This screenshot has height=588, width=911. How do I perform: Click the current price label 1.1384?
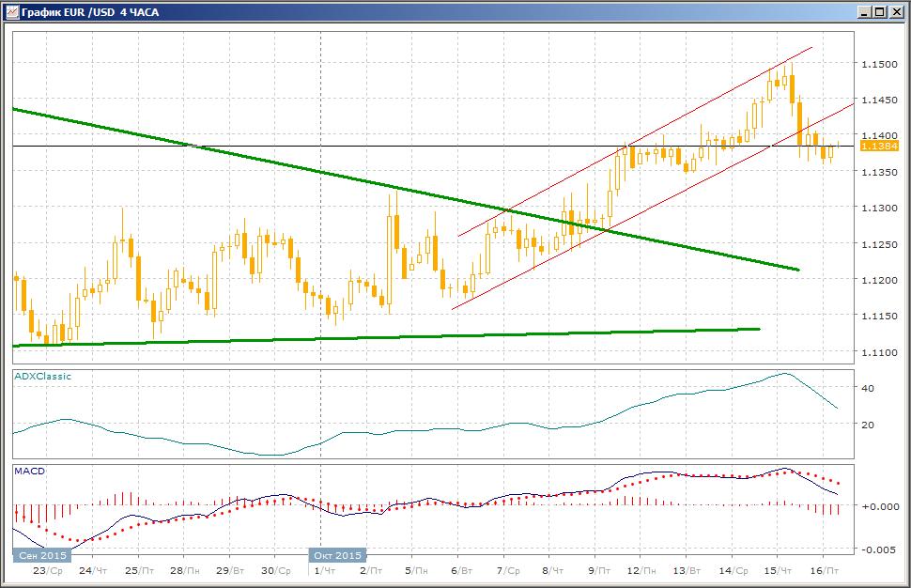(x=878, y=146)
